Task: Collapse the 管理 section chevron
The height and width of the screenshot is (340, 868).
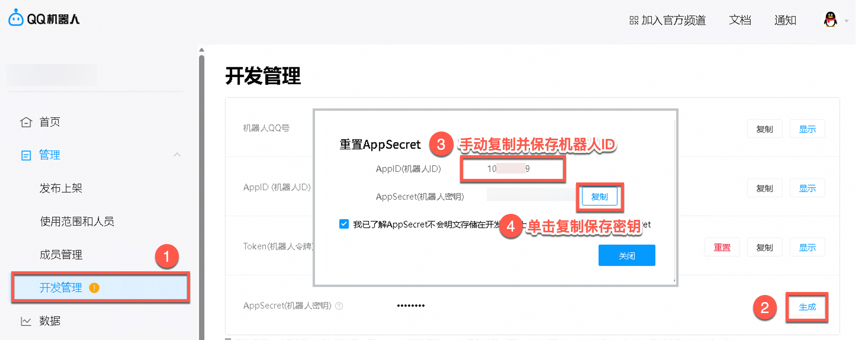Action: [x=177, y=155]
